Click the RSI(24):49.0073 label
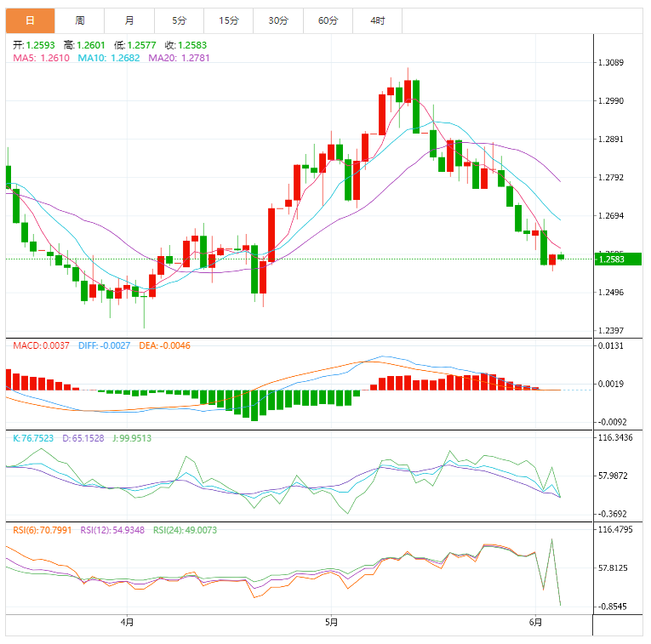The height and width of the screenshot is (644, 651). (x=186, y=530)
